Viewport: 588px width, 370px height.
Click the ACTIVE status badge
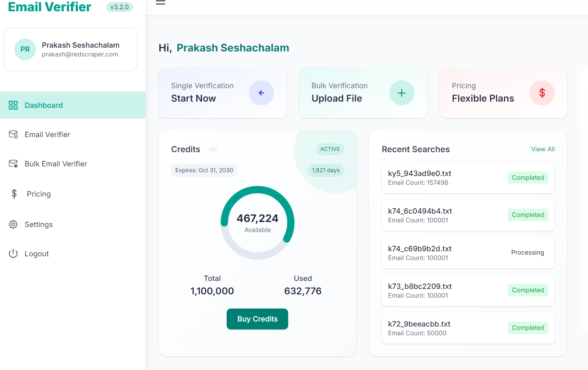pos(330,149)
